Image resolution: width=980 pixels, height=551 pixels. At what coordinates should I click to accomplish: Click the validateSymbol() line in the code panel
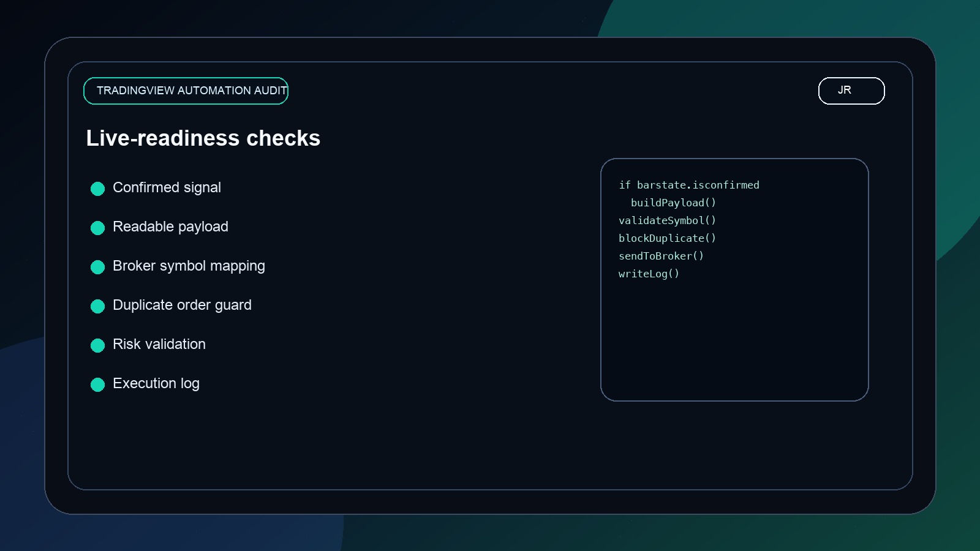667,220
